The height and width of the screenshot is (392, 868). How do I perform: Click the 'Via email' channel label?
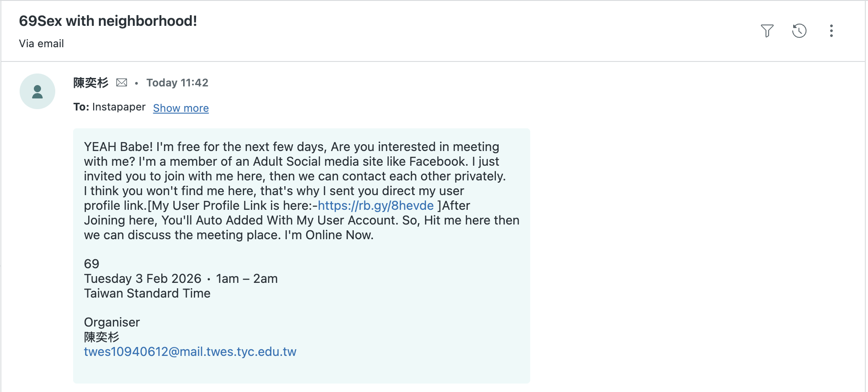point(41,44)
